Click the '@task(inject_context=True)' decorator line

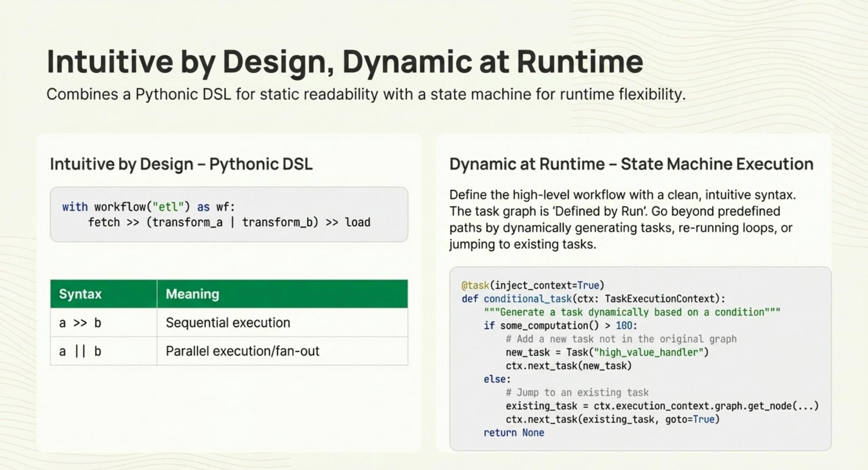[x=533, y=286]
